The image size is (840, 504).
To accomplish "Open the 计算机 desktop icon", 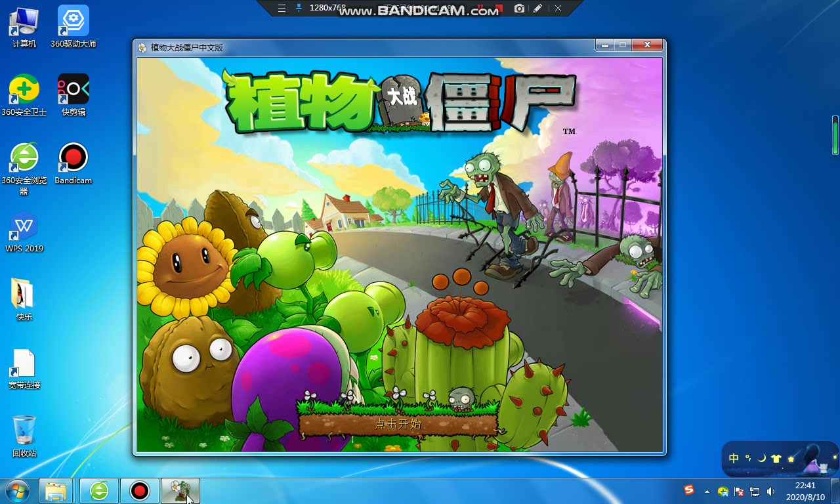I will (x=24, y=27).
